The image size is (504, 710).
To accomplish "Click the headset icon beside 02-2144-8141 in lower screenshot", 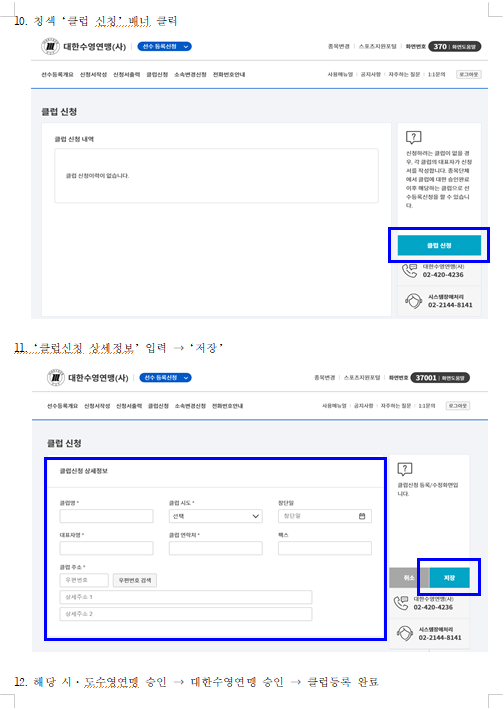I will tap(405, 633).
